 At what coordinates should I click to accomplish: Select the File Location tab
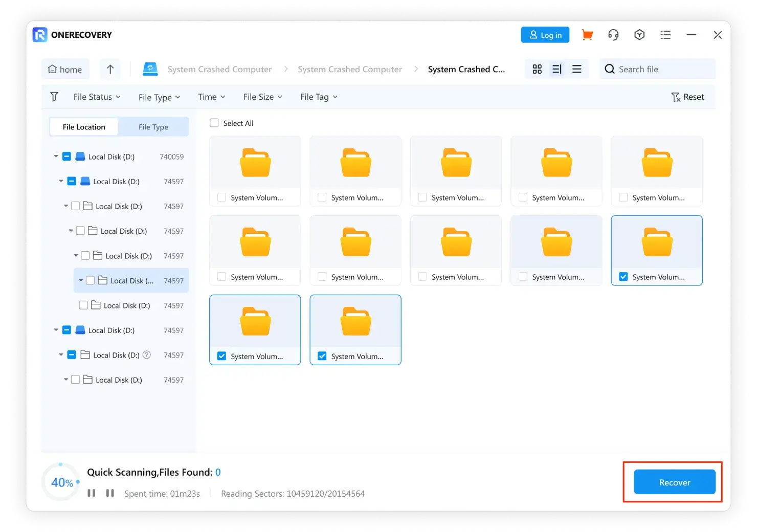[x=84, y=127]
